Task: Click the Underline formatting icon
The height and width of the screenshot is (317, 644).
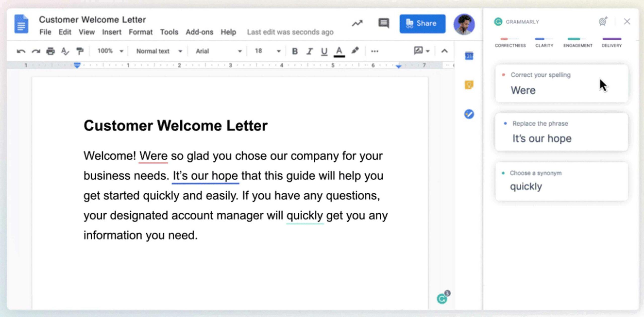Action: click(x=324, y=51)
